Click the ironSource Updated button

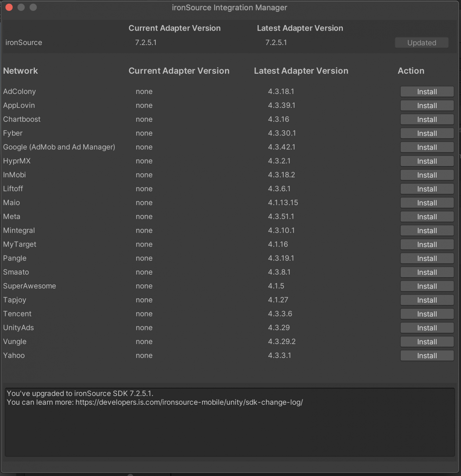[x=421, y=43]
